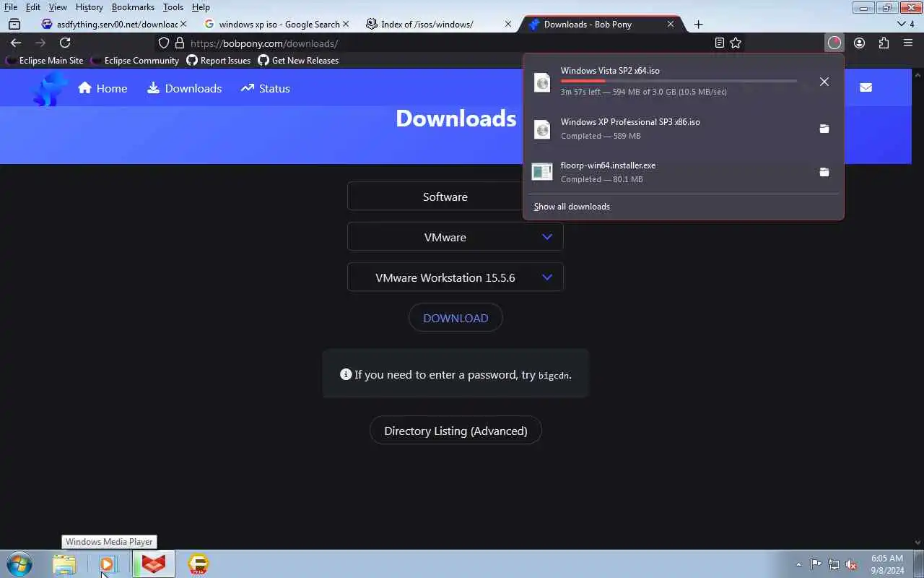Open the extensions puzzle icon

884,43
